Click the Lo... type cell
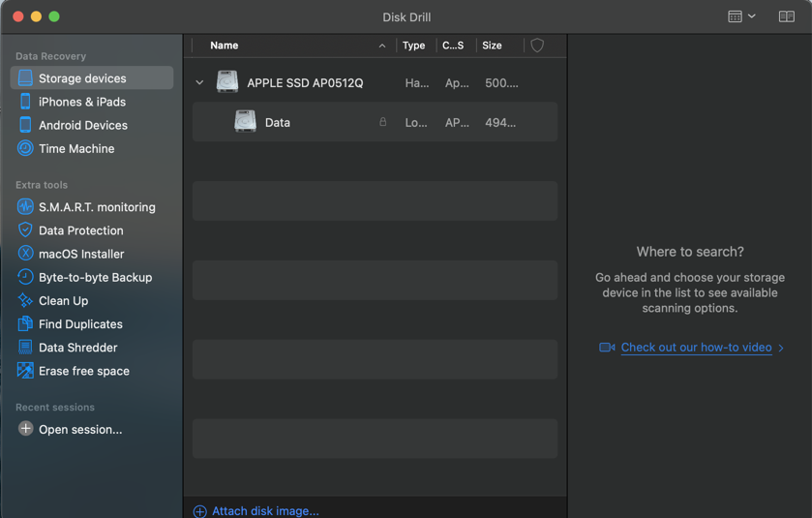The image size is (812, 518). (416, 122)
